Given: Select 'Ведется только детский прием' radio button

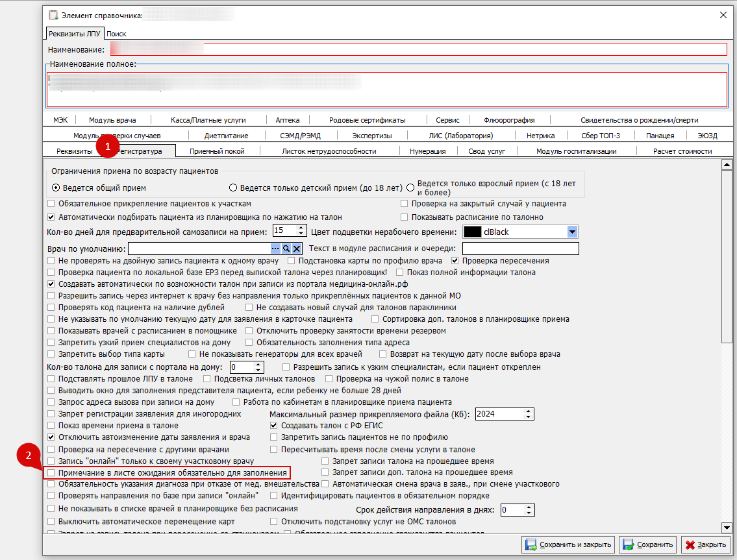Looking at the screenshot, I should pyautogui.click(x=234, y=188).
